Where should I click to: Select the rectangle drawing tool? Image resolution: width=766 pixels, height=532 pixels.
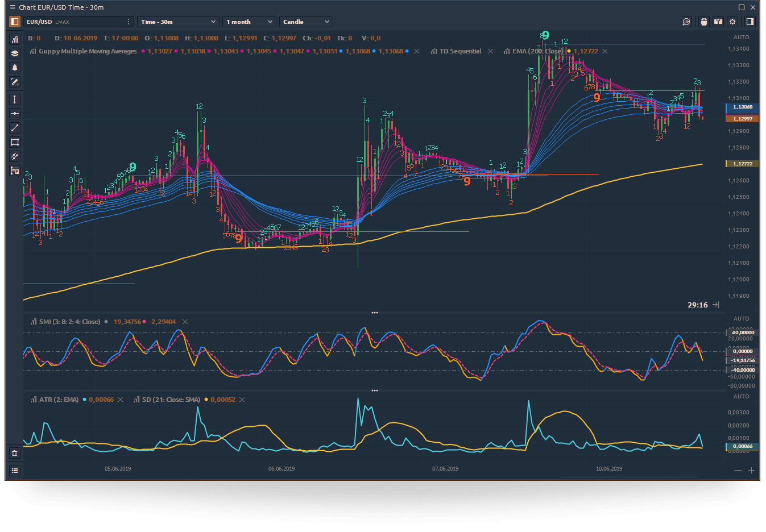(x=15, y=142)
